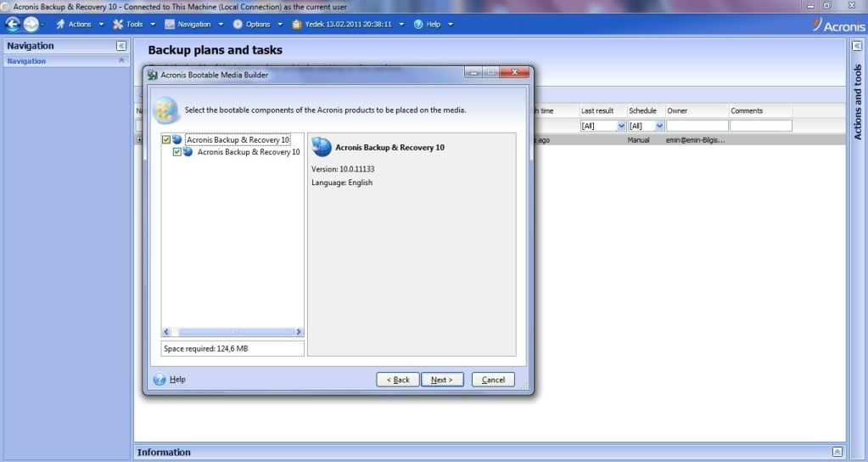Click the Manual schedule cell in task row
Image resolution: width=868 pixels, height=462 pixels.
[x=638, y=140]
